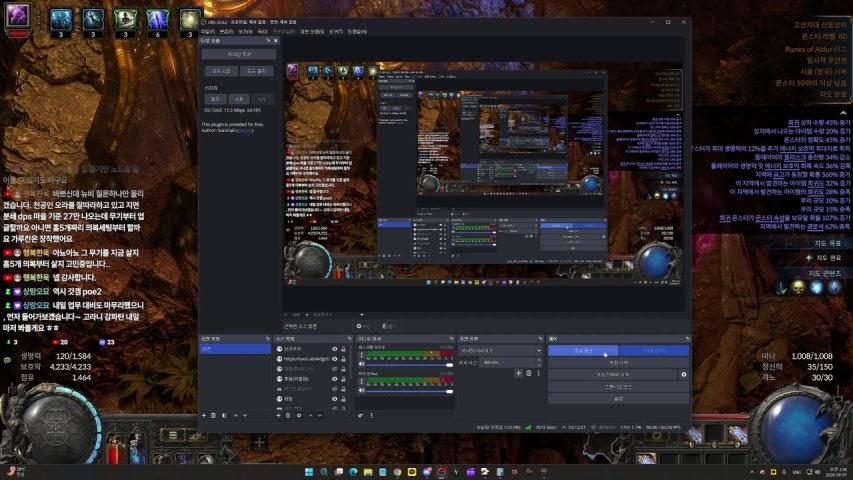Click 모두 시작 start all button
Image resolution: width=853 pixels, height=480 pixels.
pos(221,71)
